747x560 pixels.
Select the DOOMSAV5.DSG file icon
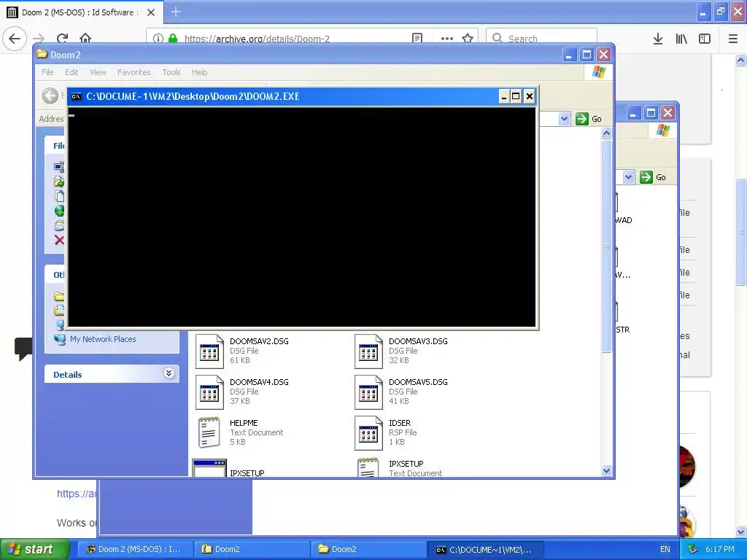tap(368, 392)
